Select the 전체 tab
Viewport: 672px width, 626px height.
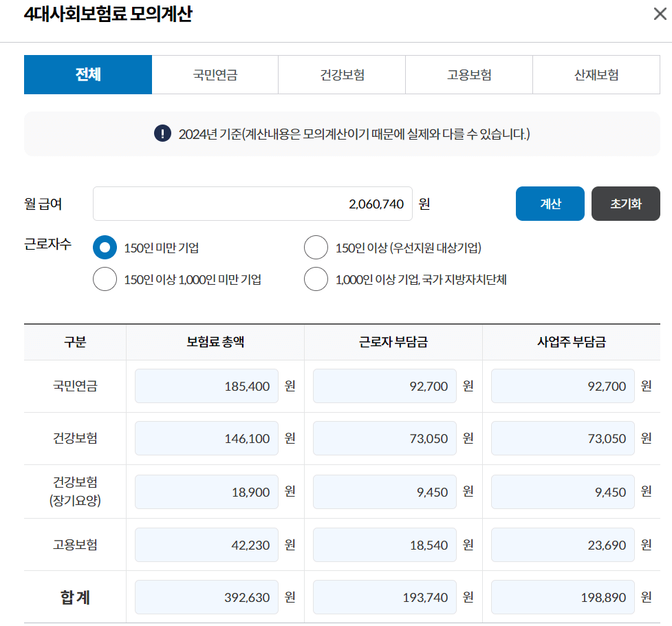(x=87, y=74)
